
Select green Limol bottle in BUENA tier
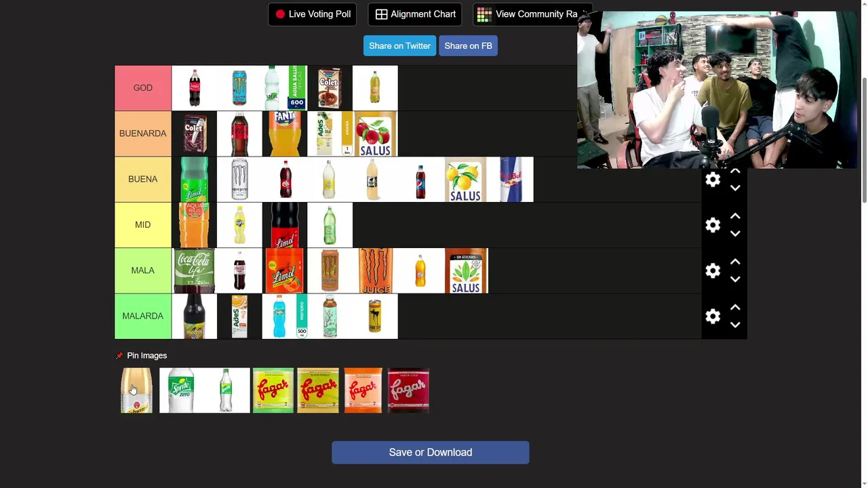coord(195,179)
